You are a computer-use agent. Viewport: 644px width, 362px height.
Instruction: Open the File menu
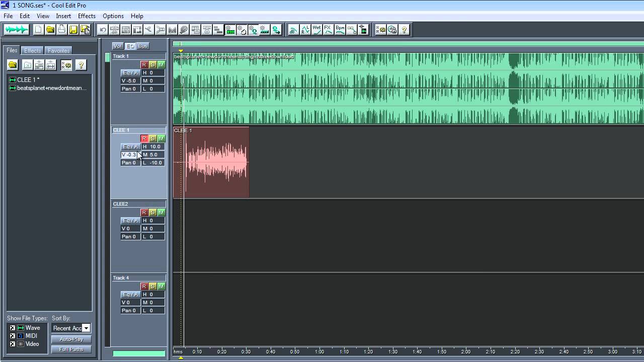8,16
